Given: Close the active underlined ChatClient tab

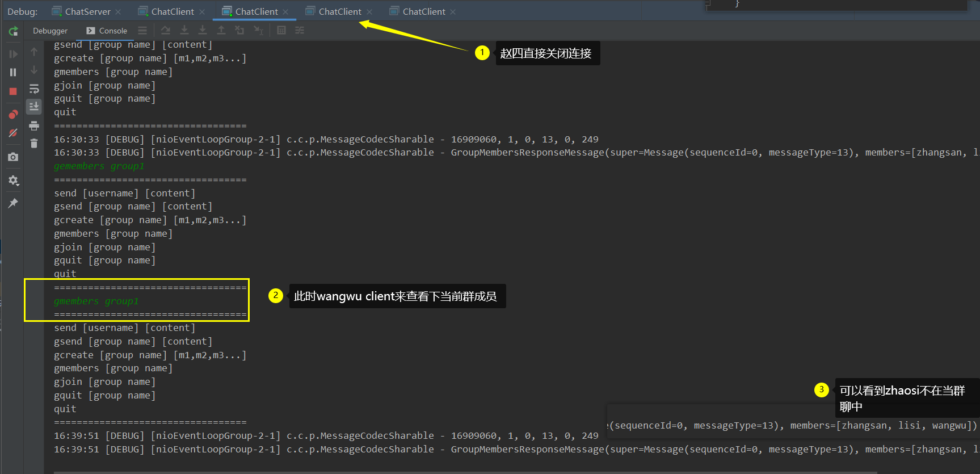Looking at the screenshot, I should [x=285, y=12].
